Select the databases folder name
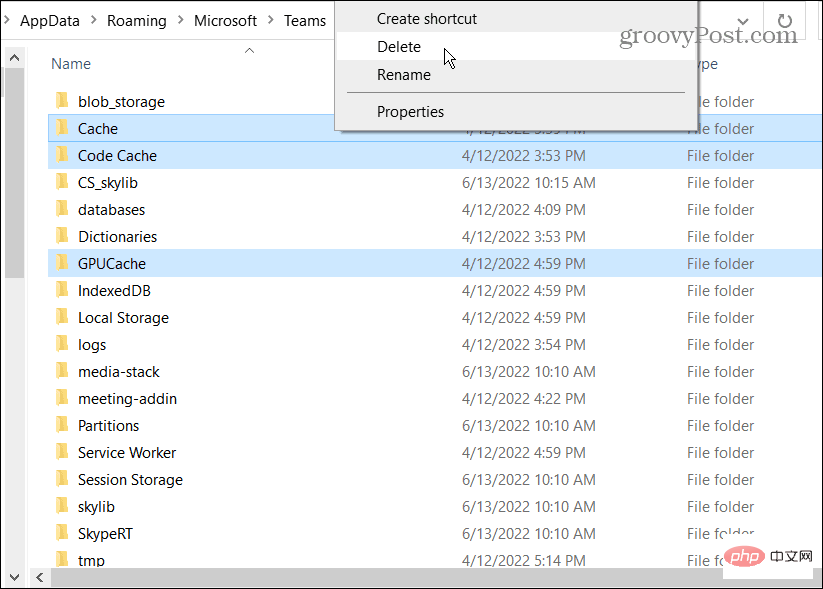Image resolution: width=823 pixels, height=589 pixels. [x=111, y=209]
